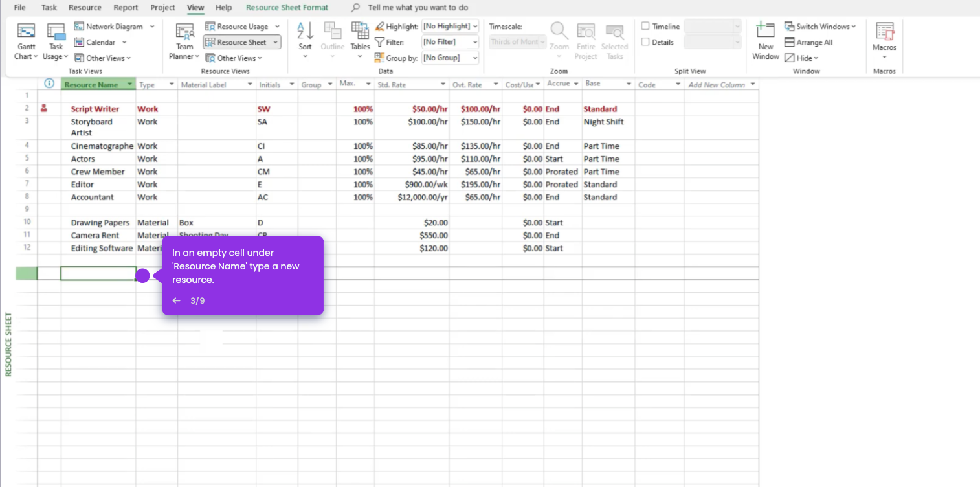Switch to Network Diagram view
The width and height of the screenshot is (980, 487).
pos(114,27)
